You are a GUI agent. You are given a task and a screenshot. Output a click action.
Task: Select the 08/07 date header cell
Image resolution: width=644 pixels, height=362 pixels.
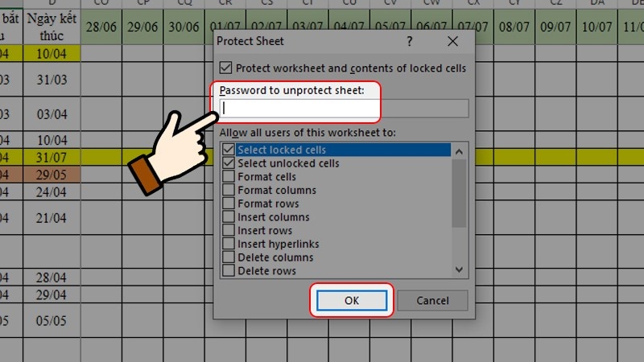tap(514, 27)
